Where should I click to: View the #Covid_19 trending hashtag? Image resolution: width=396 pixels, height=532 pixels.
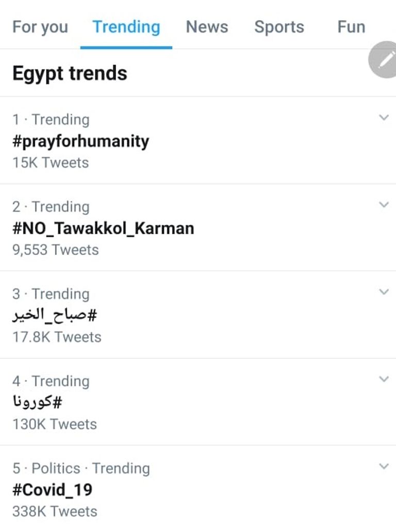[x=53, y=490]
